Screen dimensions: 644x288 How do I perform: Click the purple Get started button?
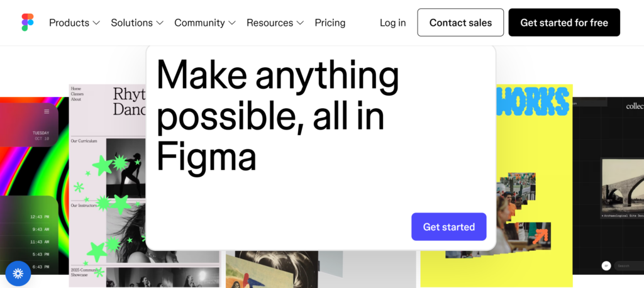tap(449, 227)
